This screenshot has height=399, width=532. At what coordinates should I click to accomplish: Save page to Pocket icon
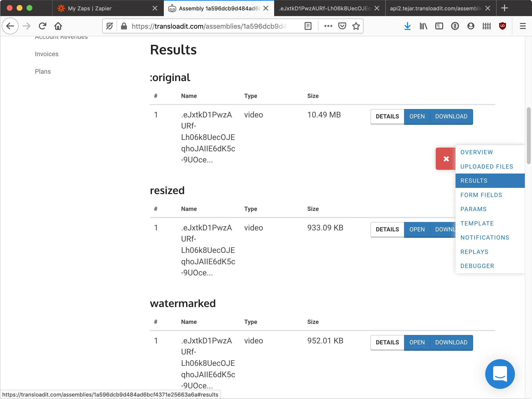tap(342, 26)
